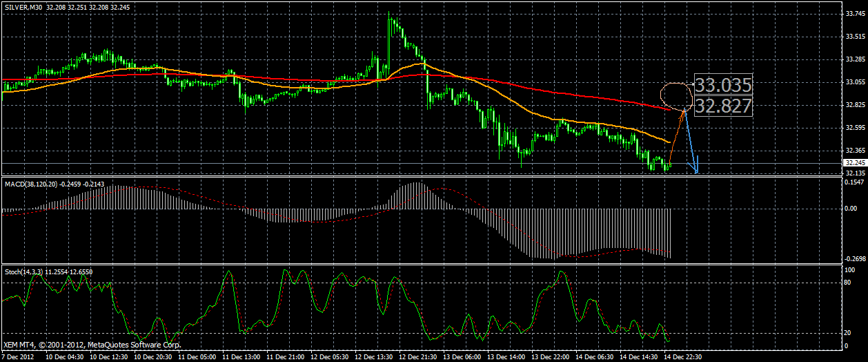Click the MACD scale value 0.1547
The image size is (868, 362).
854,182
